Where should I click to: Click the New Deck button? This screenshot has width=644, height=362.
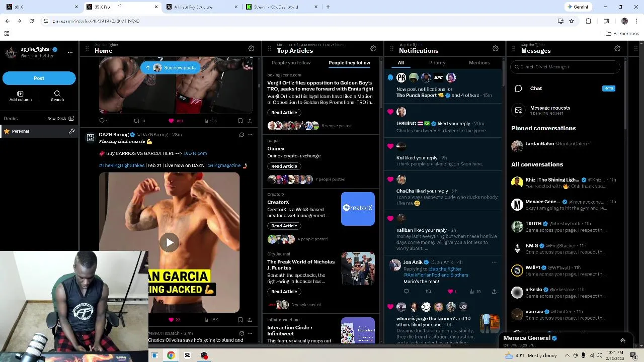pyautogui.click(x=61, y=119)
